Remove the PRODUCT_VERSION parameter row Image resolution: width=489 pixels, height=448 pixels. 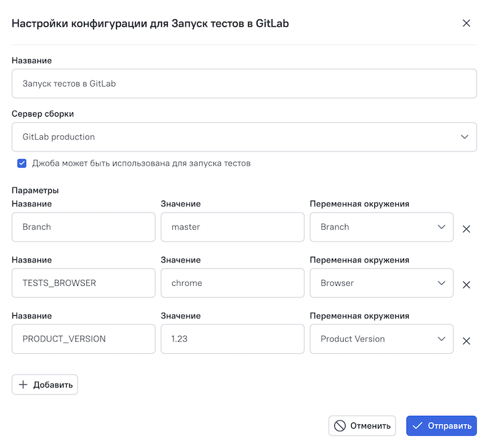coord(466,341)
